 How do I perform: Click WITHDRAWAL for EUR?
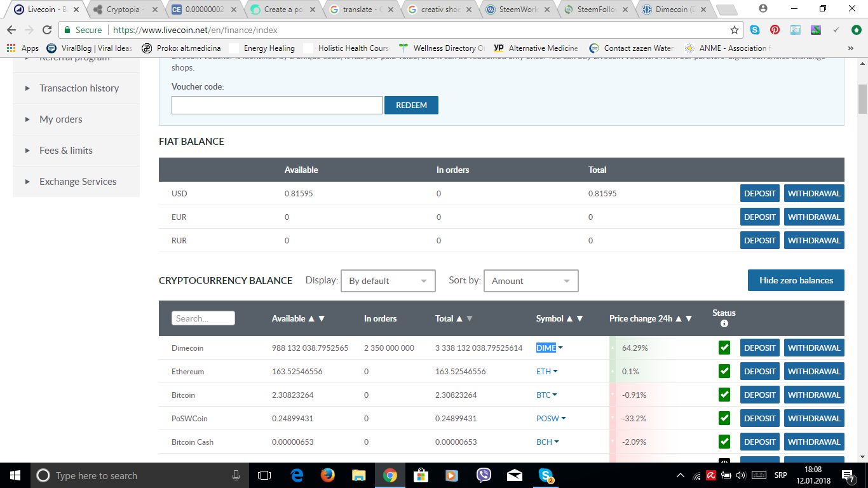pyautogui.click(x=814, y=217)
